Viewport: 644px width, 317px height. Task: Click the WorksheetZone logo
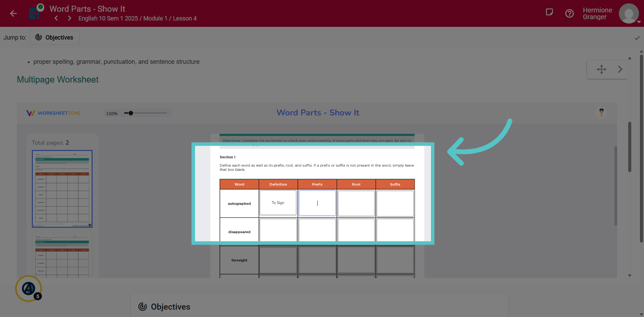click(x=53, y=113)
